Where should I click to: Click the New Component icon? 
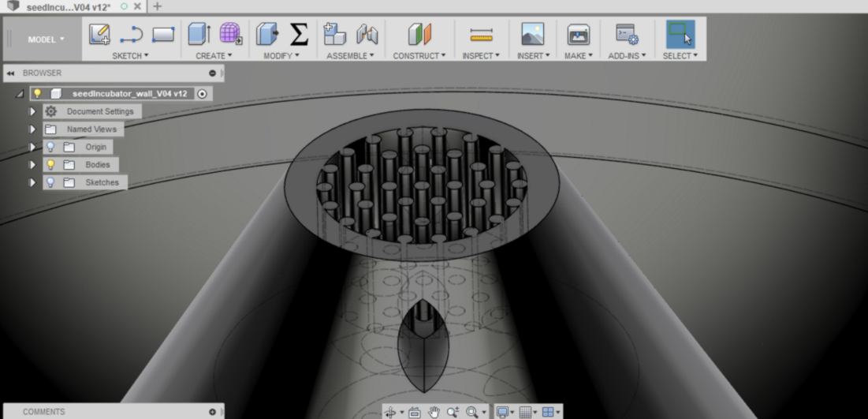tap(334, 35)
